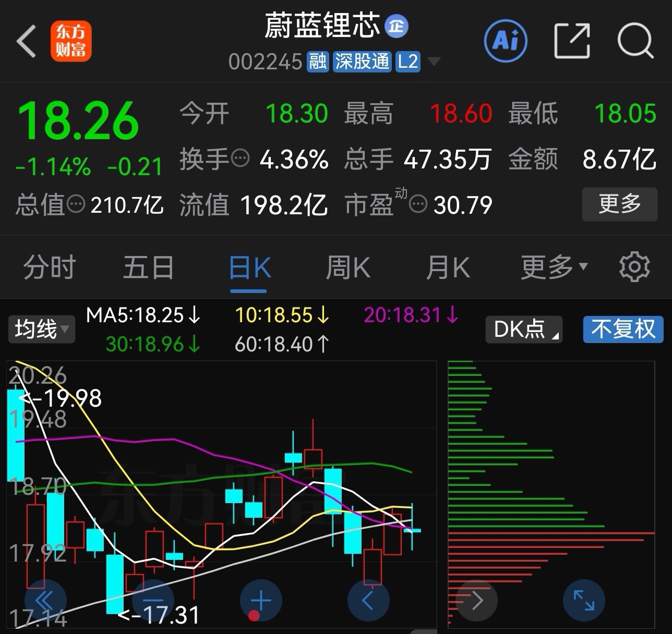Viewport: 672px width, 634px height.
Task: Tap the share export icon
Action: pyautogui.click(x=572, y=40)
